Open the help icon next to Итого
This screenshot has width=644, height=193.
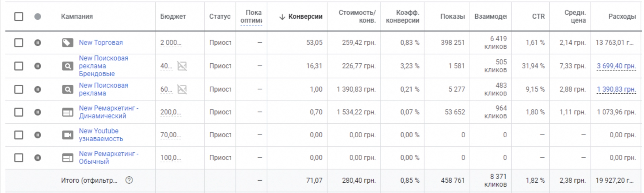[129, 180]
